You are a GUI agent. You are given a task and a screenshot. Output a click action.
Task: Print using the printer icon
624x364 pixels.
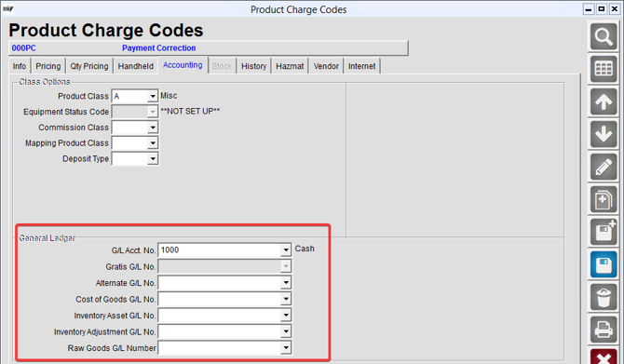point(604,330)
